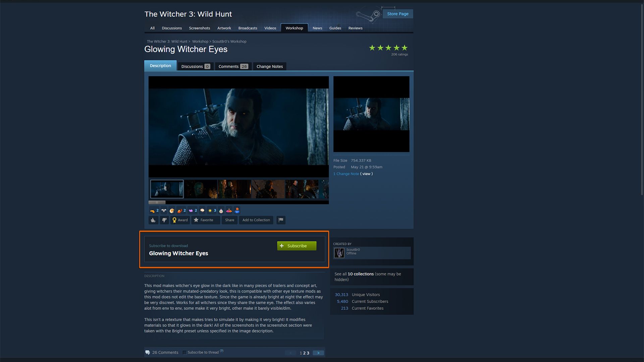Click the comments speech bubble icon
Screen dimensions: 644x362
148,352
